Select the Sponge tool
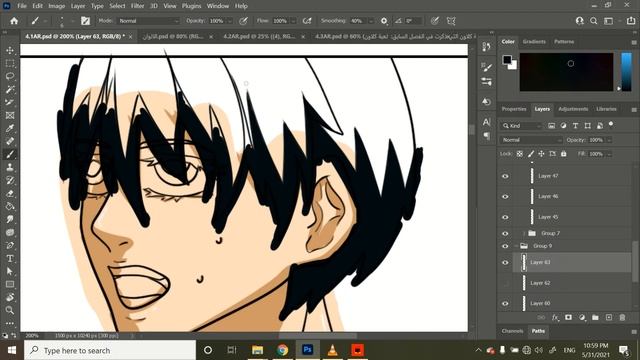Screen dimensions: 640x360 coord(10,233)
